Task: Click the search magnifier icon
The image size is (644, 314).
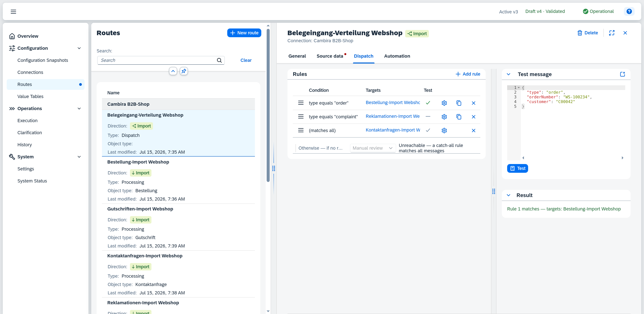Action: click(x=219, y=60)
